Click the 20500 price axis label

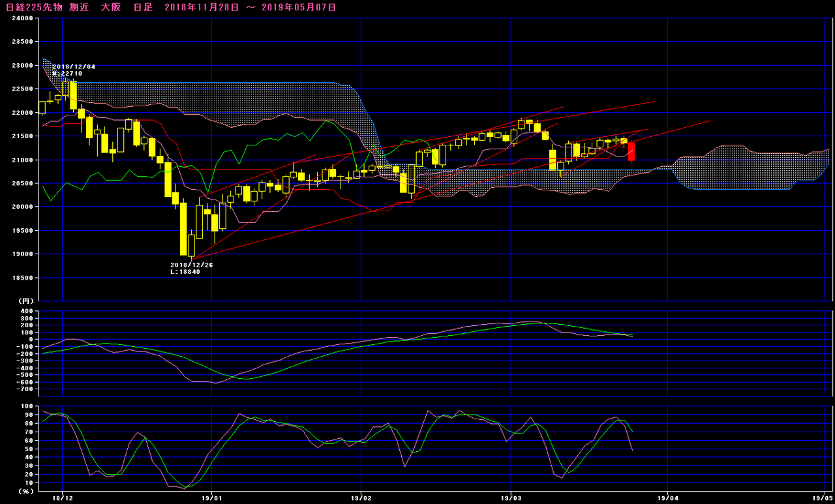[23, 184]
